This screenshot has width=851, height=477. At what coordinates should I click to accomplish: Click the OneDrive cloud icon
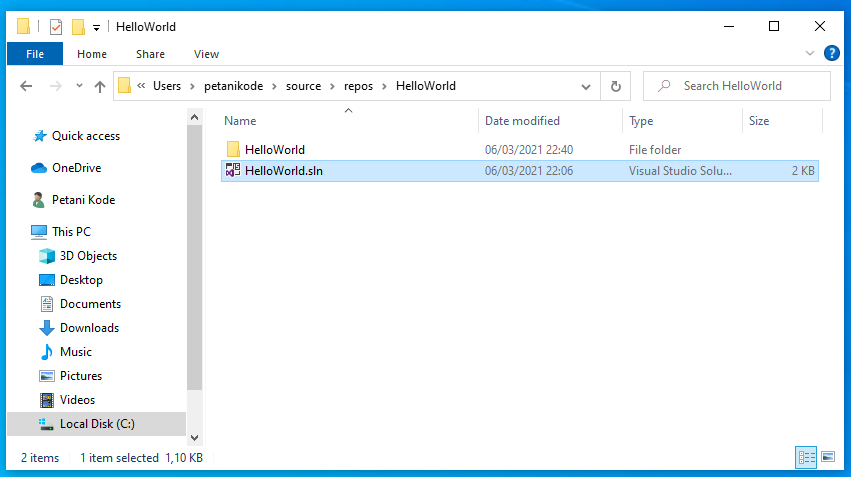[39, 168]
